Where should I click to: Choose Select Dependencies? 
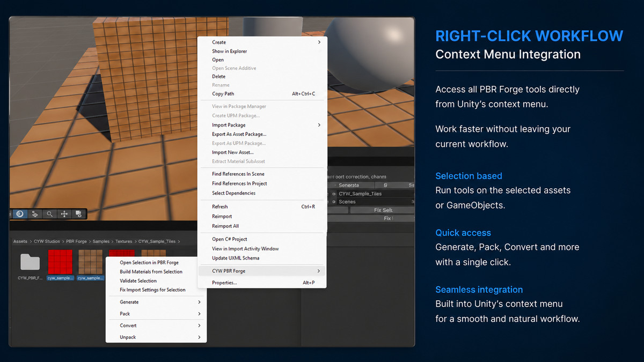[234, 193]
